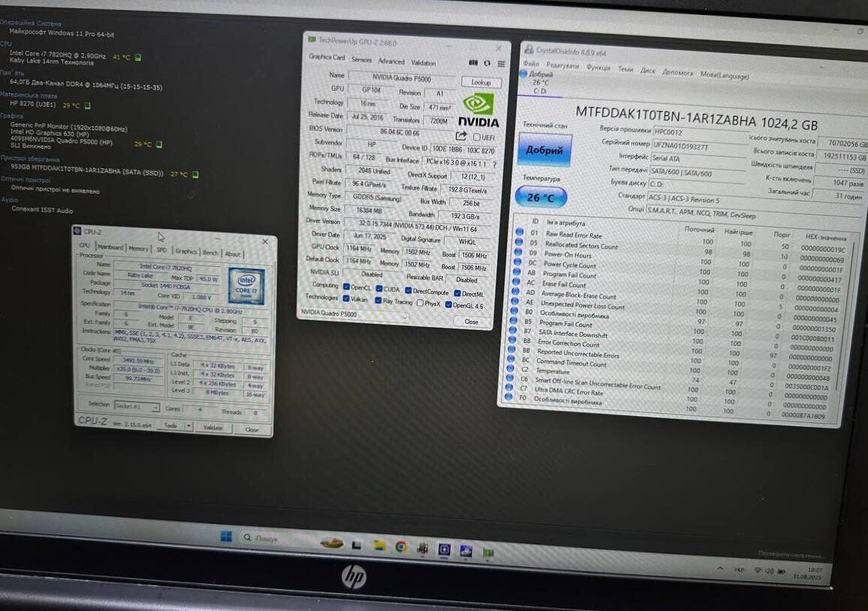Open Google Chrome from the taskbar

pyautogui.click(x=401, y=546)
